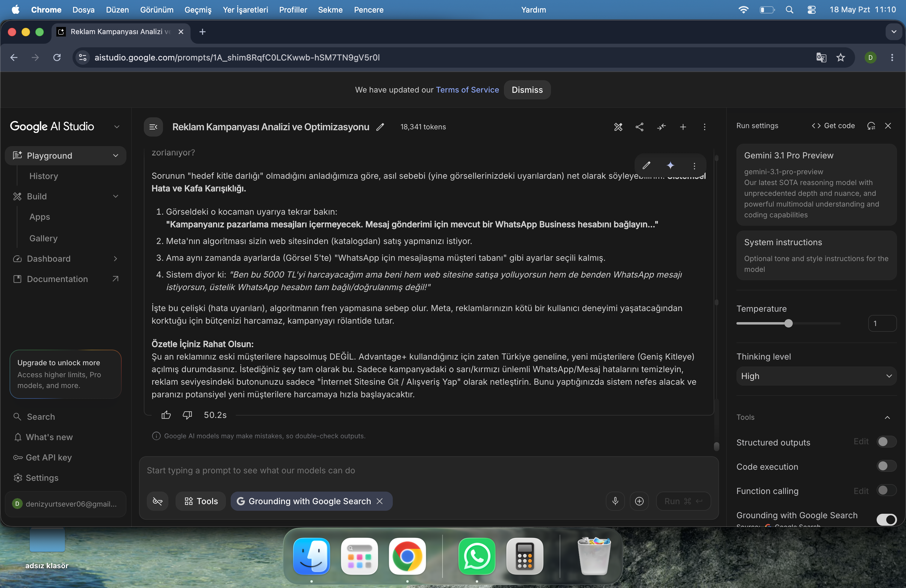Edit the prompt title with pencil icon
The image size is (906, 588).
coord(380,127)
